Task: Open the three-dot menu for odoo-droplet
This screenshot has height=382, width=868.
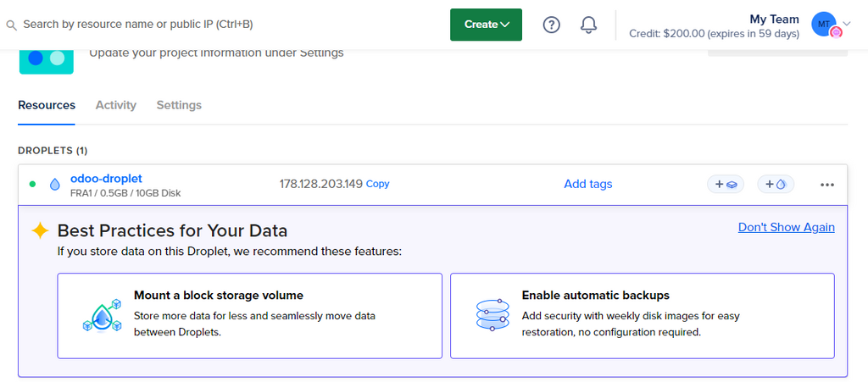Action: [827, 185]
